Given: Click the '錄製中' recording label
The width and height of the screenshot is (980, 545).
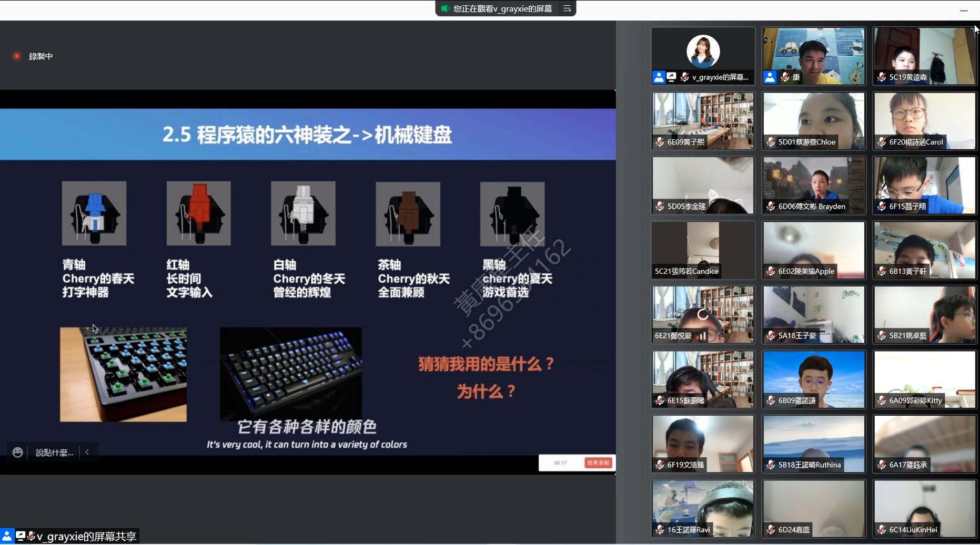Looking at the screenshot, I should [41, 56].
